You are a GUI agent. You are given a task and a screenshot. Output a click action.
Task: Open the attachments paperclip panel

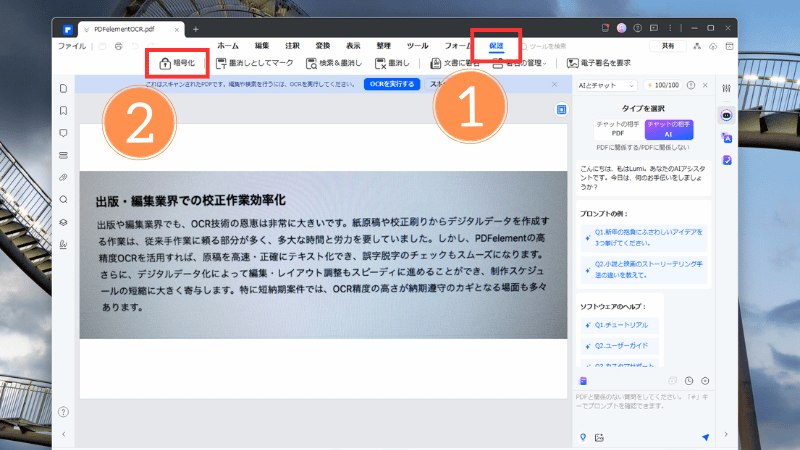click(x=63, y=178)
